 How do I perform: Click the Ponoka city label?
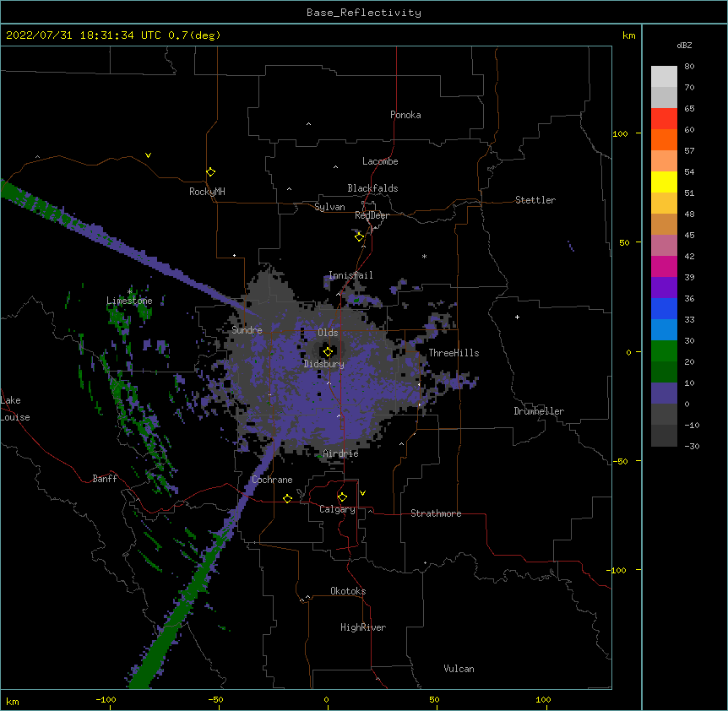tap(405, 115)
